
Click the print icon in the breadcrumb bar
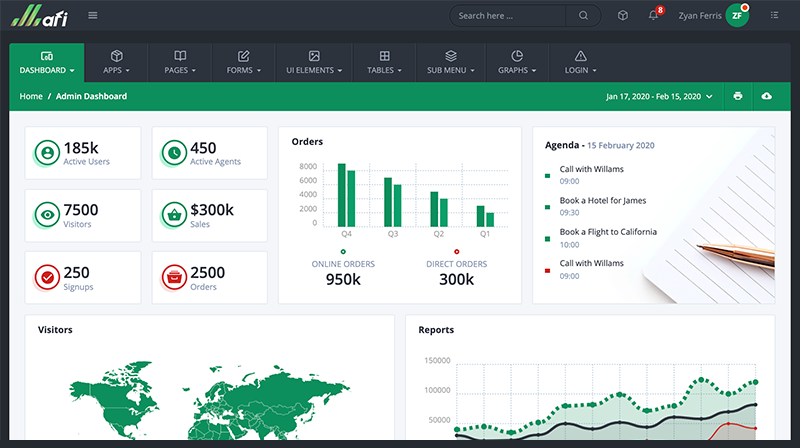[738, 96]
